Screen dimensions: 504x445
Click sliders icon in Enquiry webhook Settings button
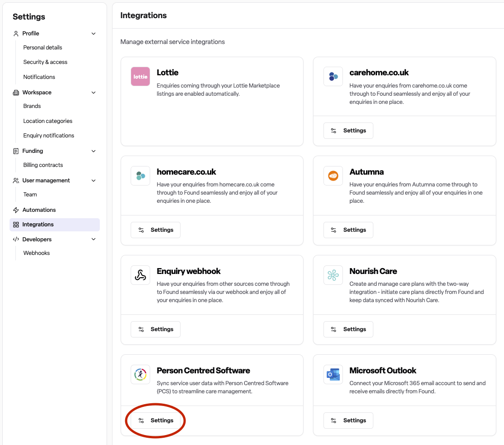(x=141, y=329)
